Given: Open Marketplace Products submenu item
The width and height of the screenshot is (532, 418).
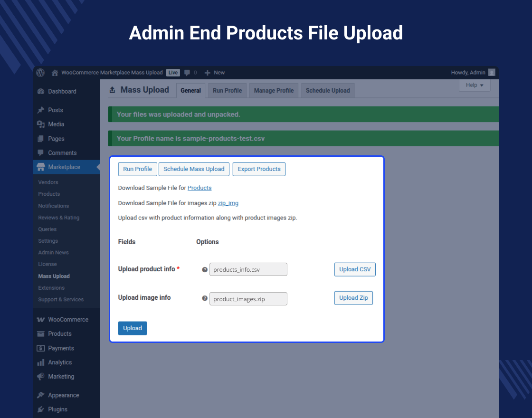Looking at the screenshot, I should (x=49, y=194).
